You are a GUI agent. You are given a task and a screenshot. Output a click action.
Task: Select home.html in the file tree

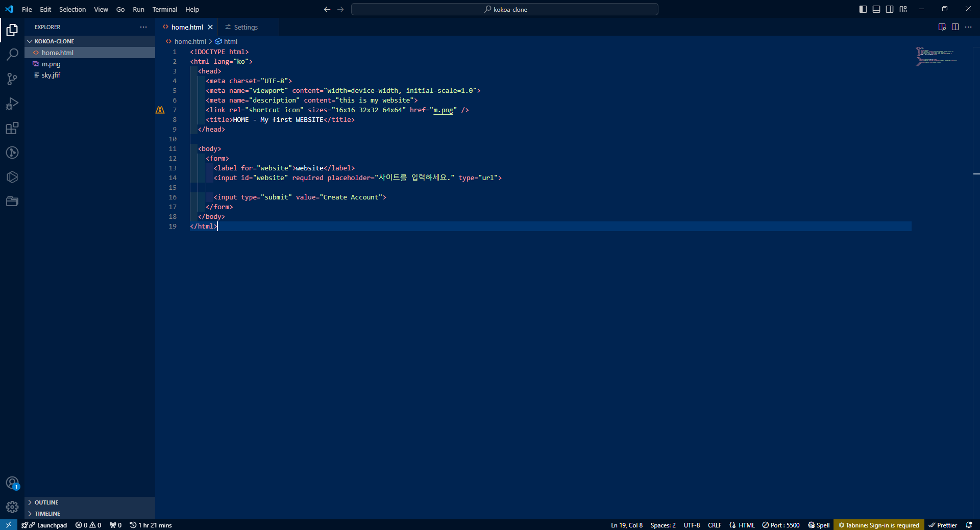pyautogui.click(x=90, y=53)
